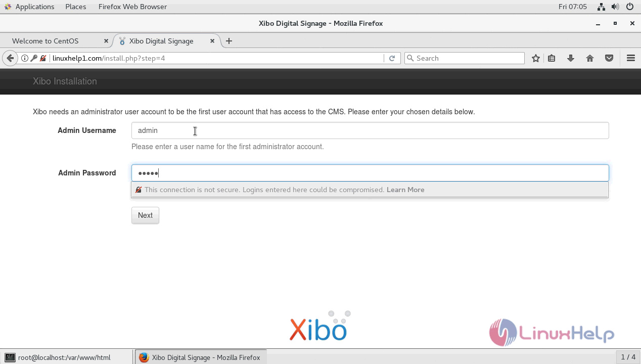Open the Firefox Web Browser app menu
The width and height of the screenshot is (641, 364).
coord(132,7)
